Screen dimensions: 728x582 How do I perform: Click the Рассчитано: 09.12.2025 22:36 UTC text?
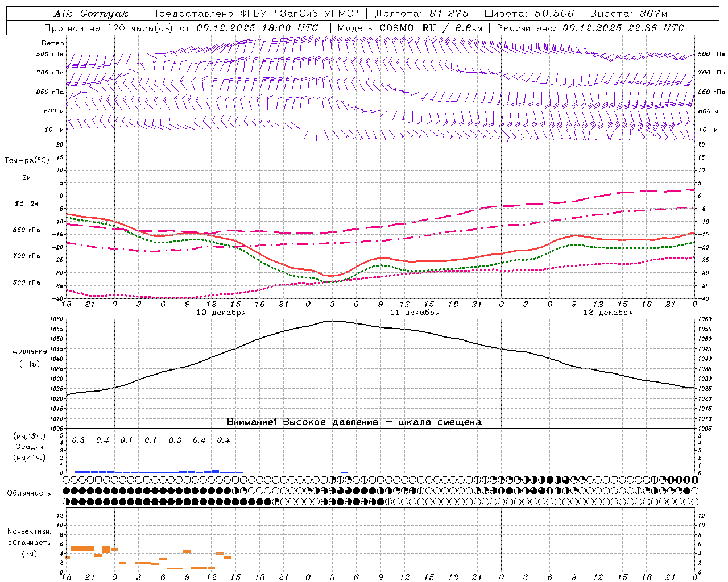pos(590,28)
